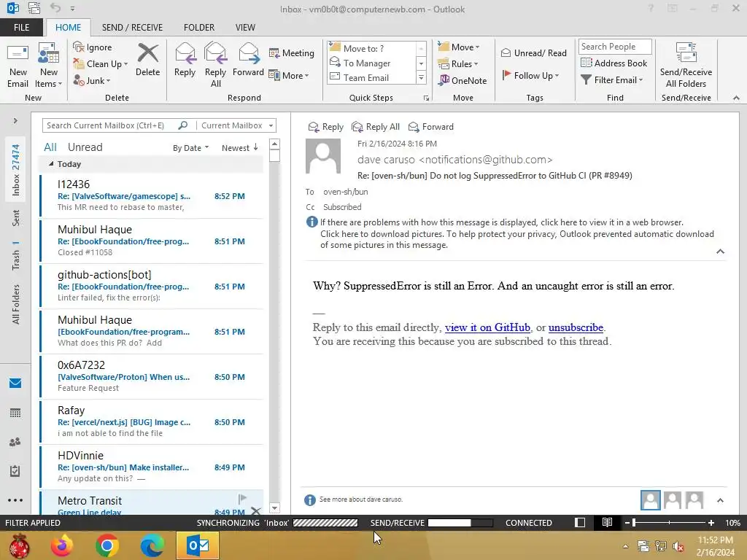
Task: Click the ribbon Forward button
Action: (x=248, y=60)
